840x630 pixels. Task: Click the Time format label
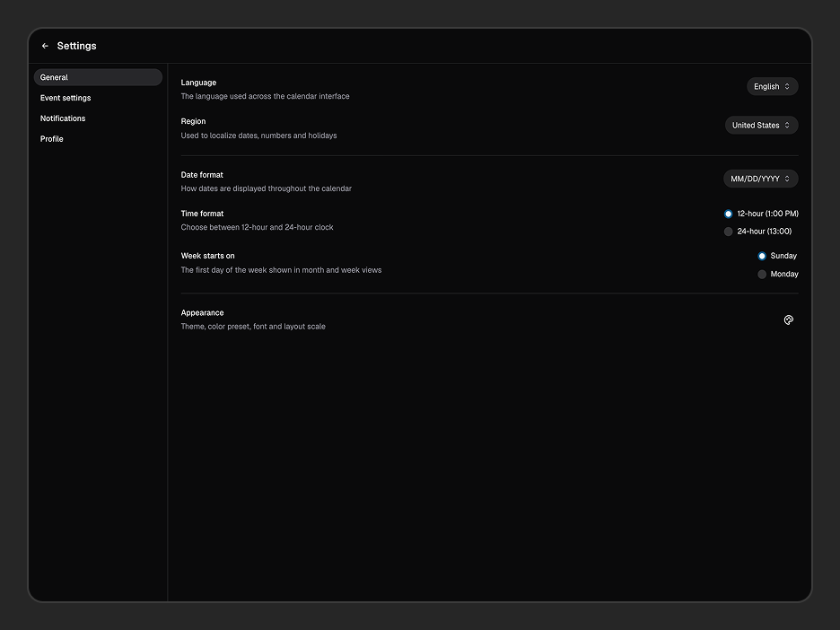coord(202,214)
